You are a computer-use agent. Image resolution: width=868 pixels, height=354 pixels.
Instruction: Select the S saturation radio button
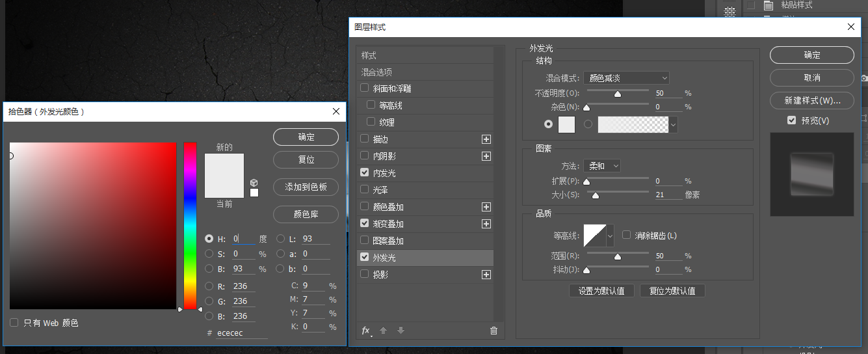209,254
